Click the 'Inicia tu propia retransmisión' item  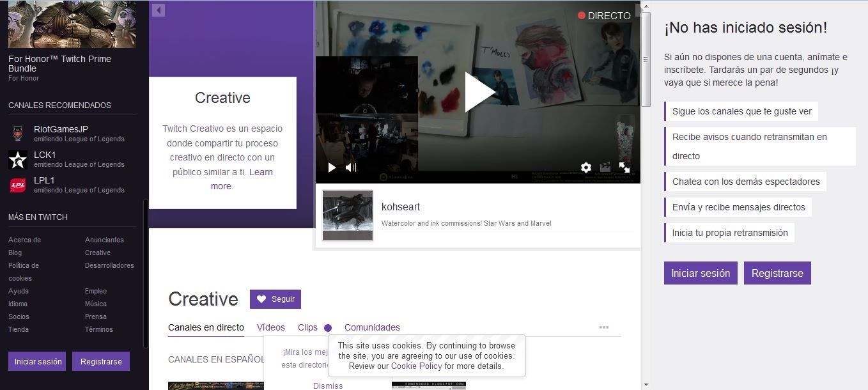729,233
